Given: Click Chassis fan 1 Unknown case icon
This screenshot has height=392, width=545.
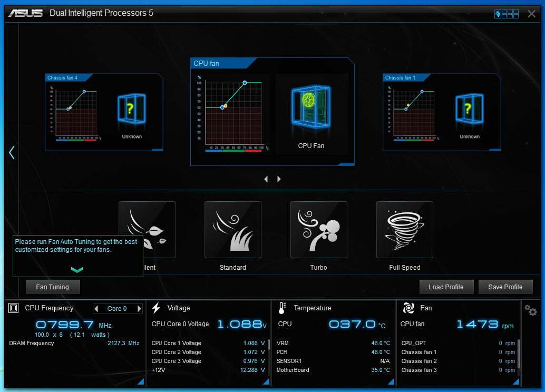Looking at the screenshot, I should click(470, 109).
